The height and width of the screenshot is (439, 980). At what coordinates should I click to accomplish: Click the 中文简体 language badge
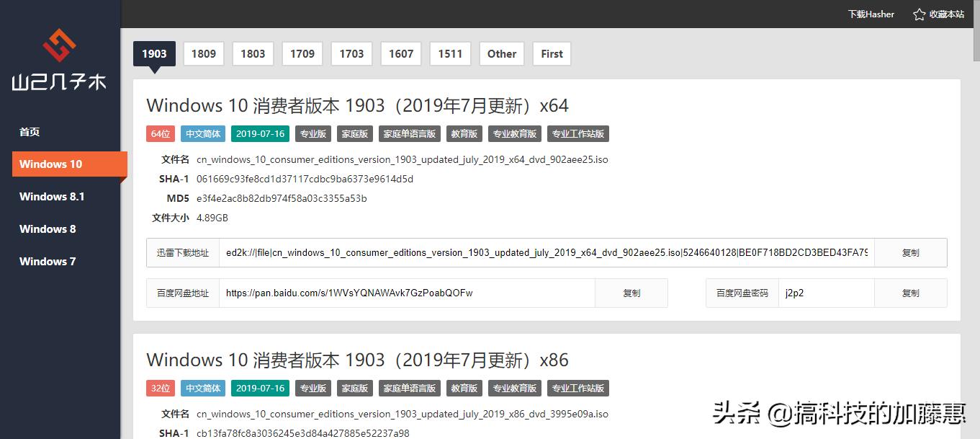(x=202, y=133)
